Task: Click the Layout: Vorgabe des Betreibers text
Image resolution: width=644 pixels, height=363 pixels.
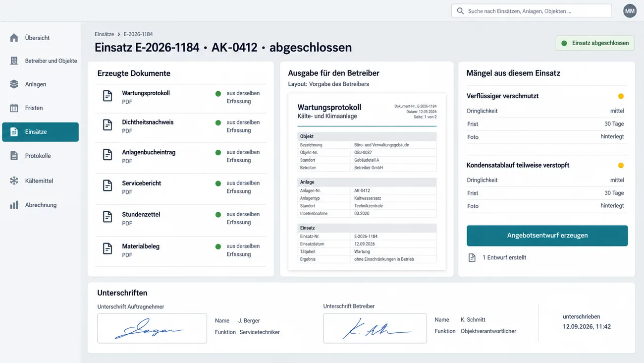Action: (328, 84)
